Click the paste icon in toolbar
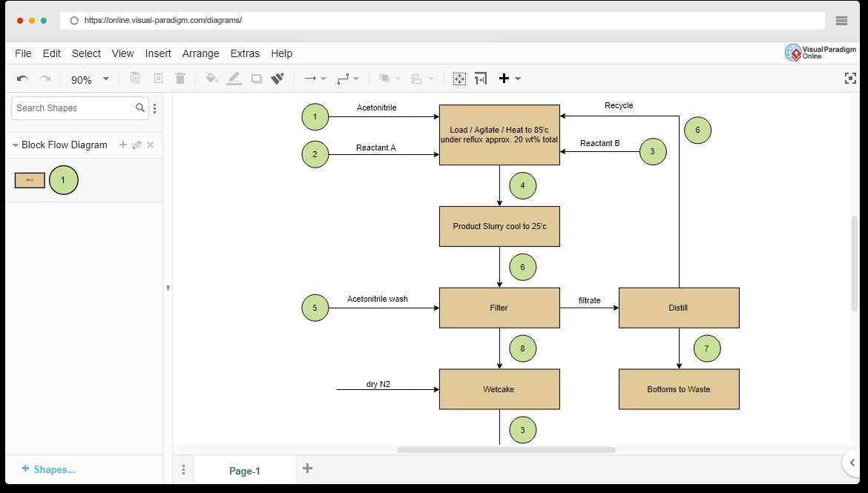 pyautogui.click(x=158, y=78)
